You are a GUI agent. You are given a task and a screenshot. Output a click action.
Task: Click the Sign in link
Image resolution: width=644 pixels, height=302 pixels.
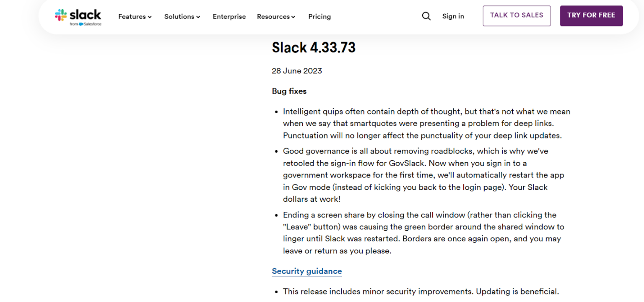[453, 16]
